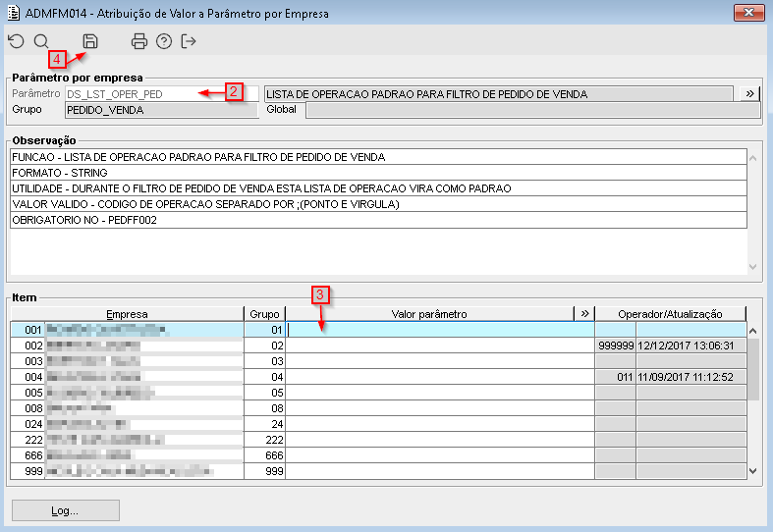Click Valor parâmetro cell for empresa 002
Image resolution: width=773 pixels, height=532 pixels.
click(440, 346)
